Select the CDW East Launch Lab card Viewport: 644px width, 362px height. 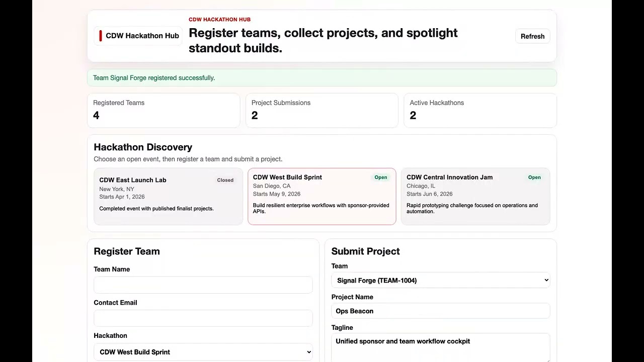168,196
